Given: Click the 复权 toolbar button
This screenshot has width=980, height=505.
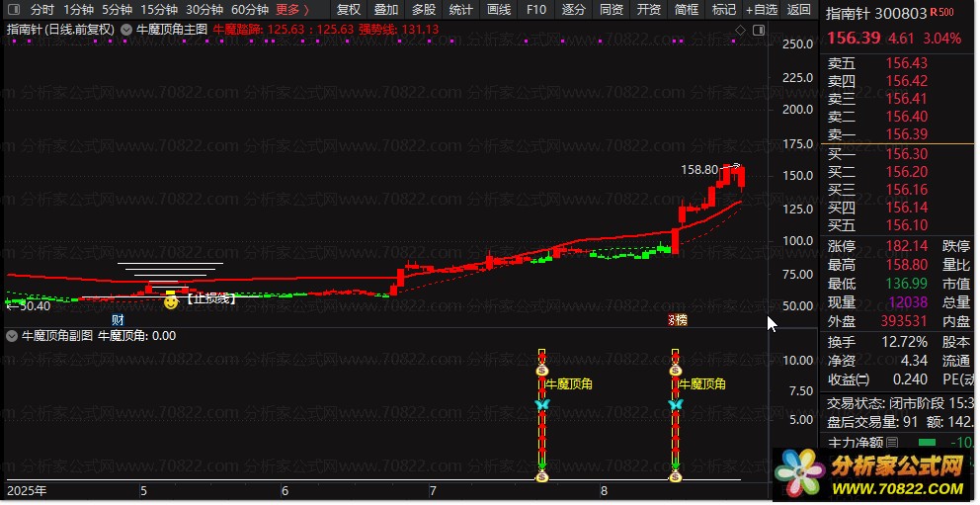Looking at the screenshot, I should 349,9.
